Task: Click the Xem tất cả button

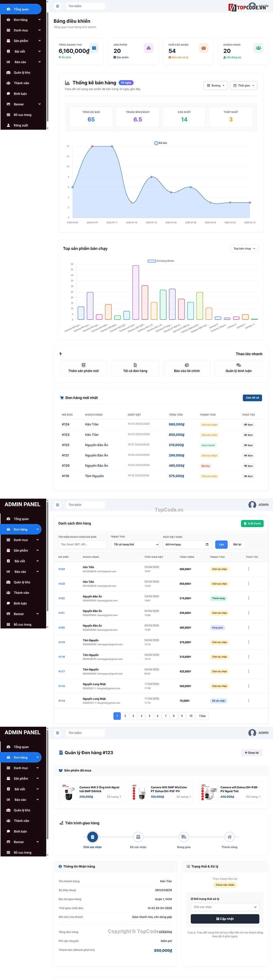Action: coord(252,398)
